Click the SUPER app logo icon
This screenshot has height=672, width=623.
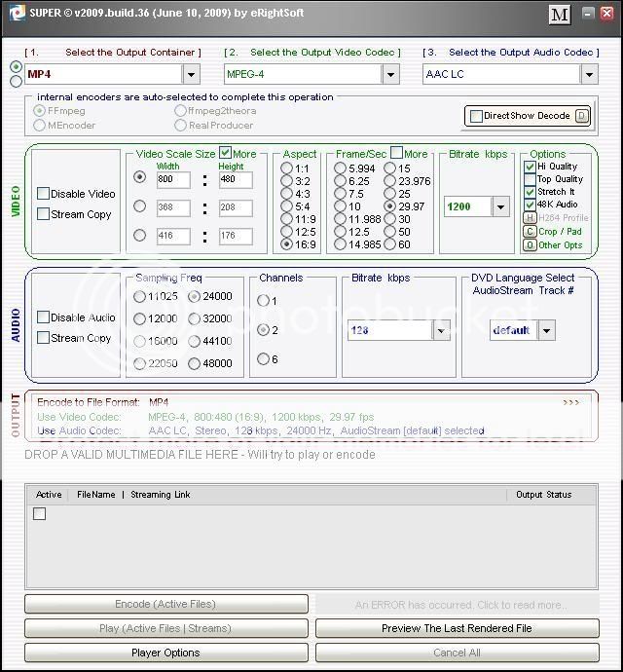(x=18, y=13)
